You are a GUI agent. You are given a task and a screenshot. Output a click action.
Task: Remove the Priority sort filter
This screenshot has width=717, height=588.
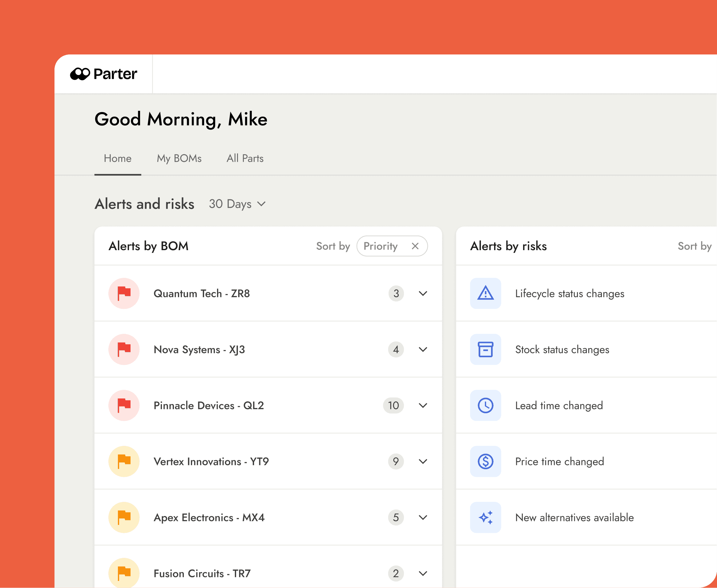pyautogui.click(x=415, y=246)
